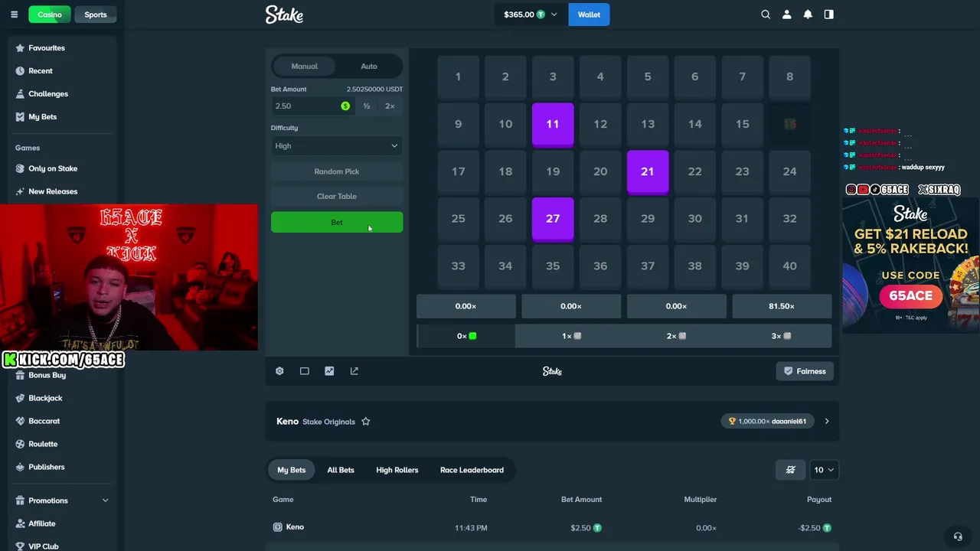Screen dimensions: 980x551
Task: Select the My Bets tab
Action: coord(292,470)
